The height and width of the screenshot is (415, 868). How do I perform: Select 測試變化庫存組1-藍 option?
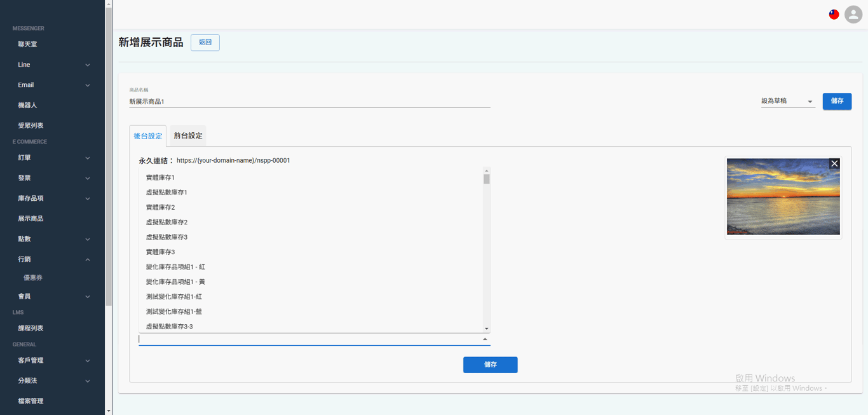[x=311, y=311]
